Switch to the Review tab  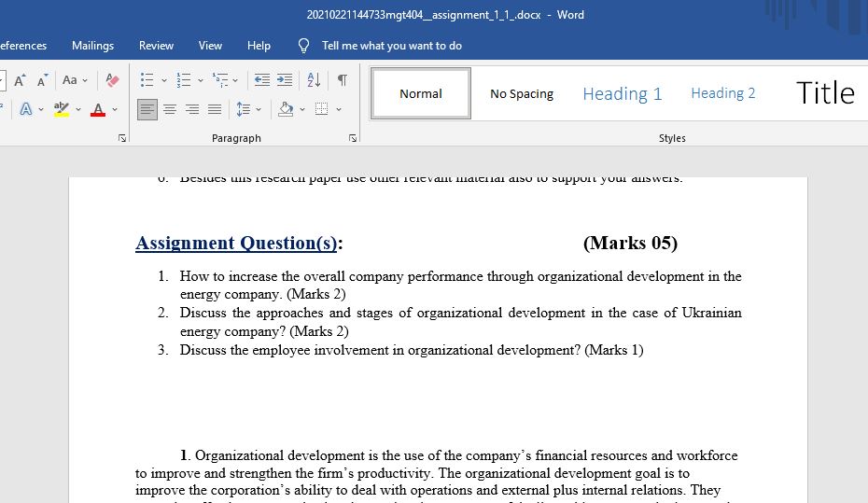(x=156, y=46)
